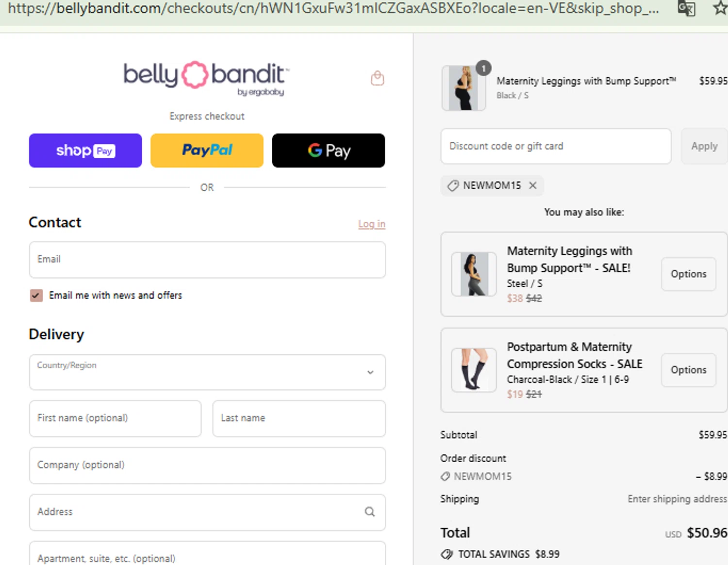Click the First name (optional) field
Image resolution: width=728 pixels, height=565 pixels.
115,418
